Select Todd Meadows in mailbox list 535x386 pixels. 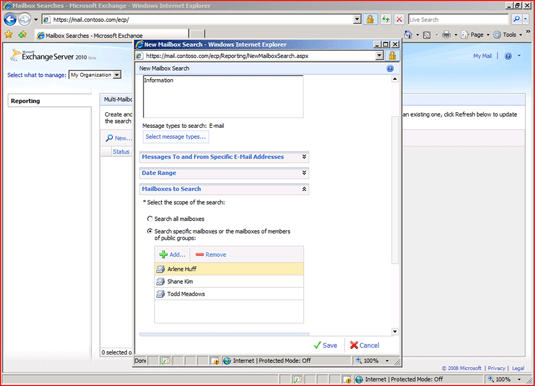point(229,294)
